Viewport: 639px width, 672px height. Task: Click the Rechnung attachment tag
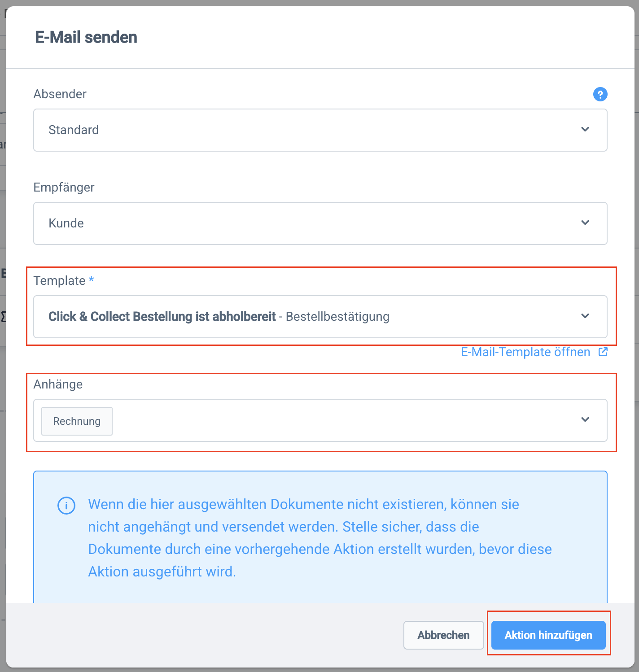point(77,421)
